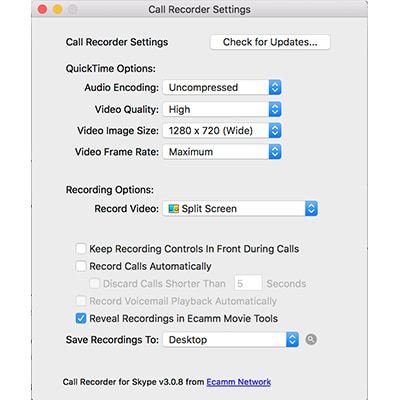Enable Keep Recording Controls In Front checkbox

[x=81, y=249]
